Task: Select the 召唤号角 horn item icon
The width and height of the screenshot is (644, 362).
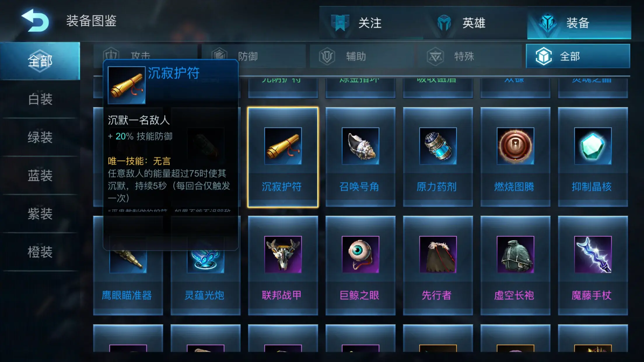Action: [360, 146]
